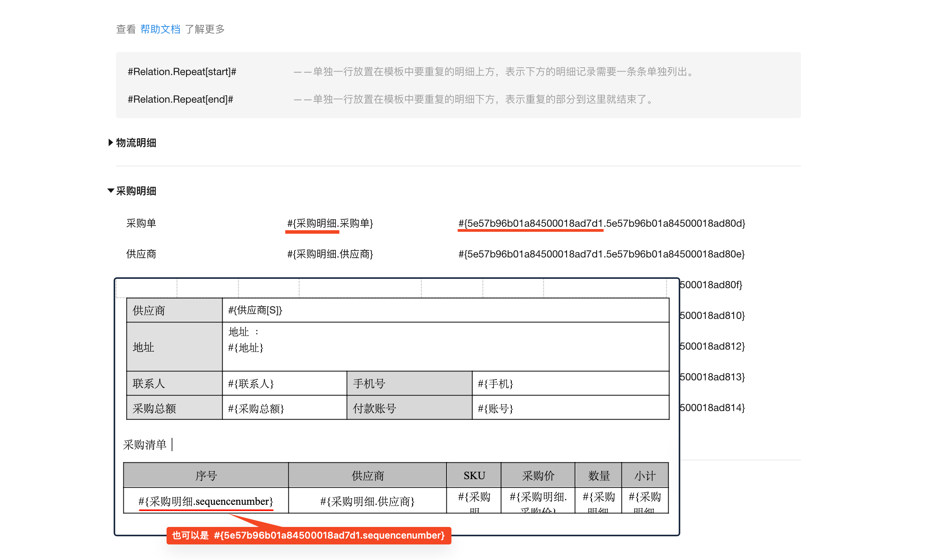Click the #{账号} payment account cell

495,408
